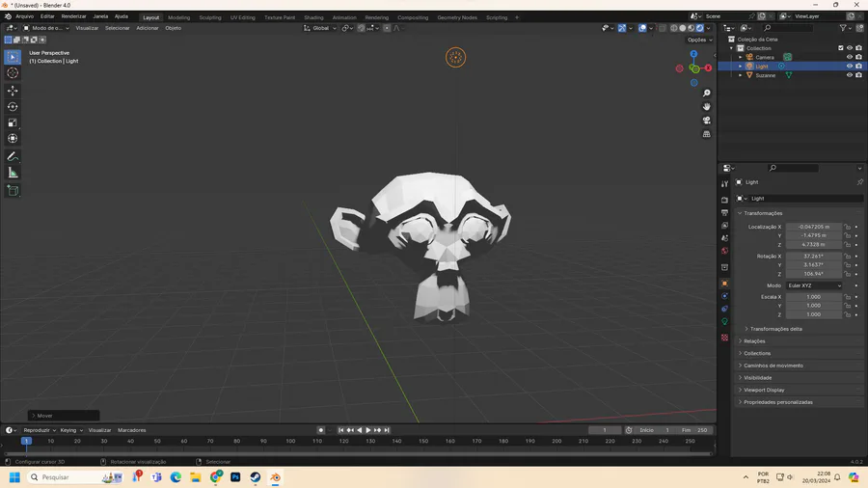
Task: Switch to the Animation workspace tab
Action: 344,17
